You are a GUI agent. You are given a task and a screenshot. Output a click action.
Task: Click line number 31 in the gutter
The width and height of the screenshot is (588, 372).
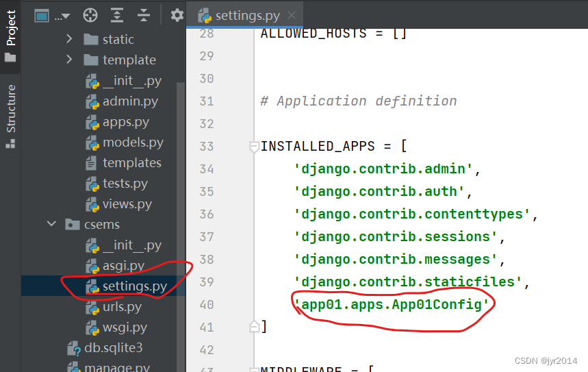pyautogui.click(x=207, y=101)
